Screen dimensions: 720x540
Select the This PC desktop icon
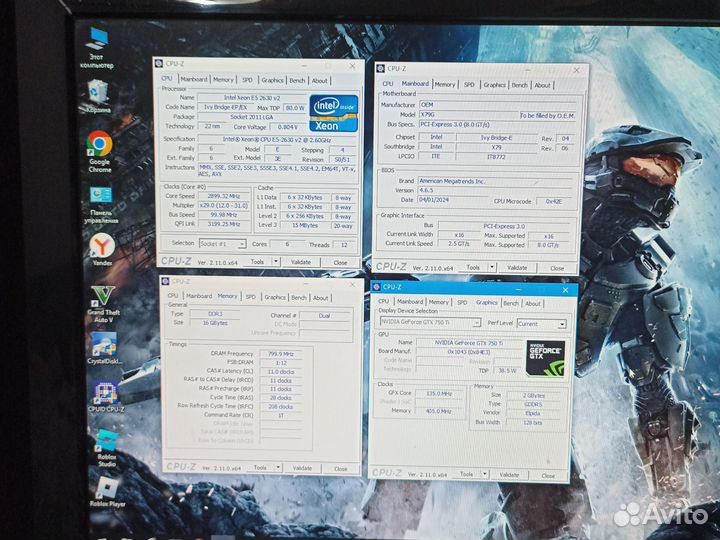97,42
